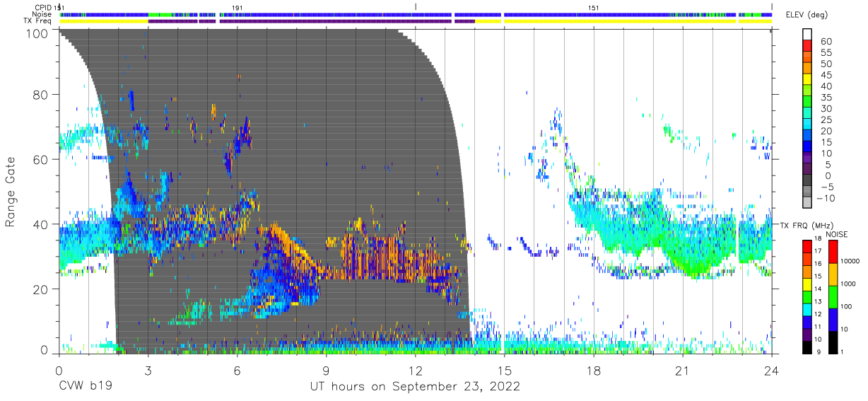This screenshot has height=401, width=868.
Task: Click the red 17–18 MHz TX FRQ swatch
Action: pyautogui.click(x=807, y=245)
